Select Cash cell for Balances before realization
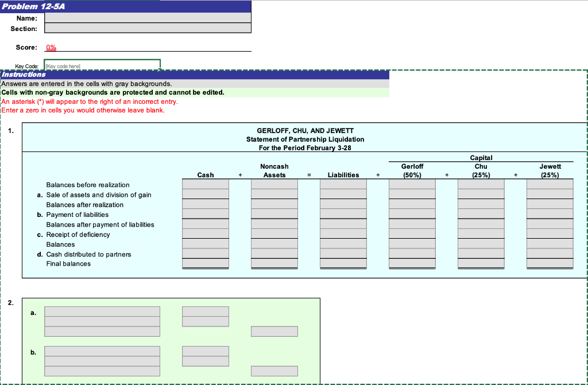Viewport: 588px width, 385px height. [x=206, y=184]
